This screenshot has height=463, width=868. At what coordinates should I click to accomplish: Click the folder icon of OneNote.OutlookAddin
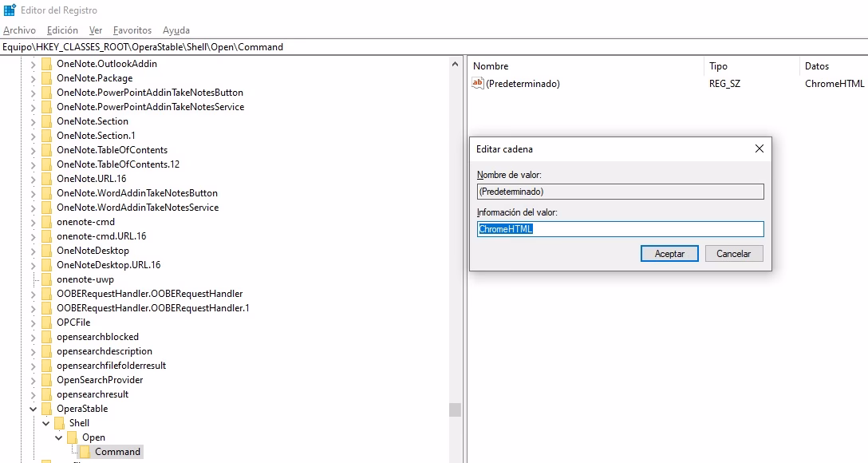click(46, 64)
